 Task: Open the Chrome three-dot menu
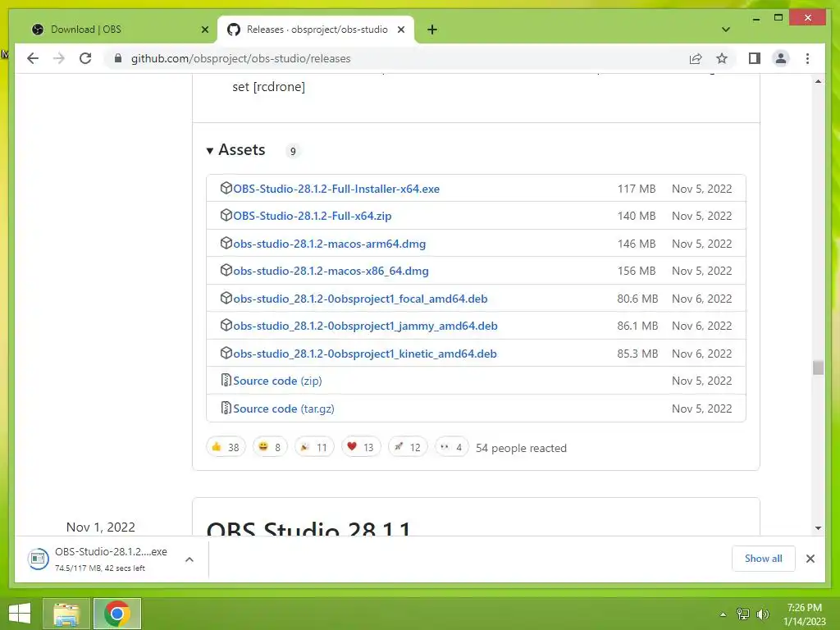click(807, 58)
